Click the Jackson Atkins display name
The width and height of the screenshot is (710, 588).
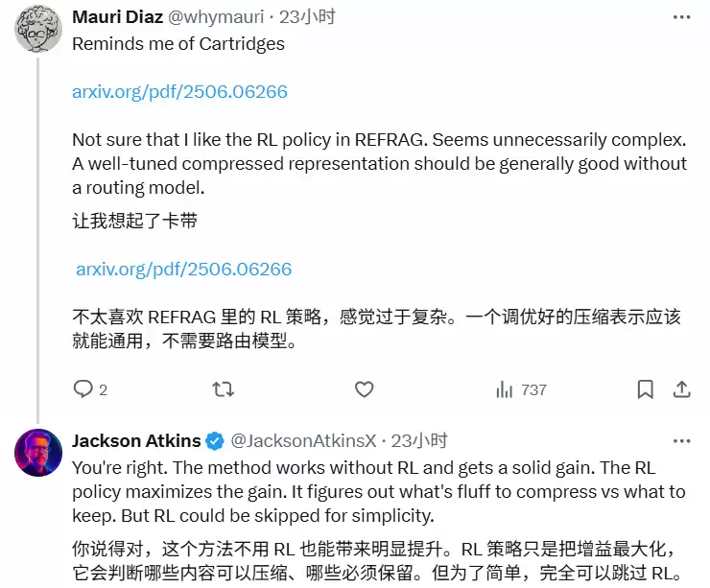point(136,441)
